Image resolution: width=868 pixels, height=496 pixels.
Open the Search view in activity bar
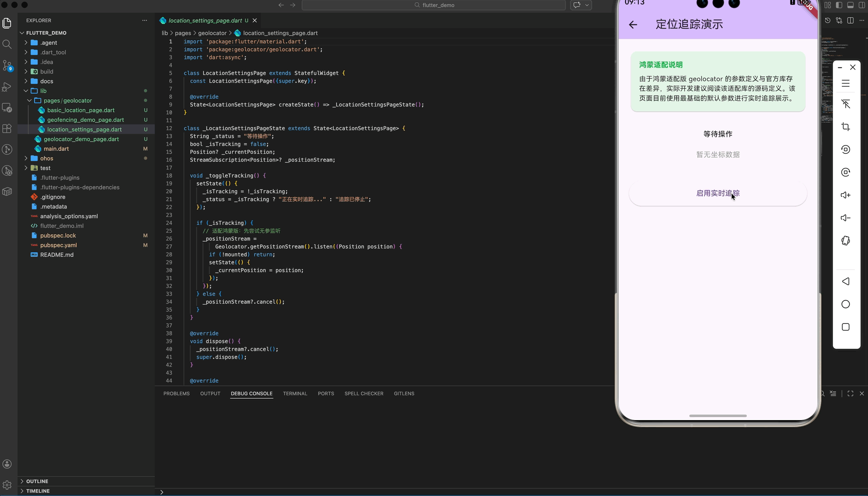coord(7,44)
